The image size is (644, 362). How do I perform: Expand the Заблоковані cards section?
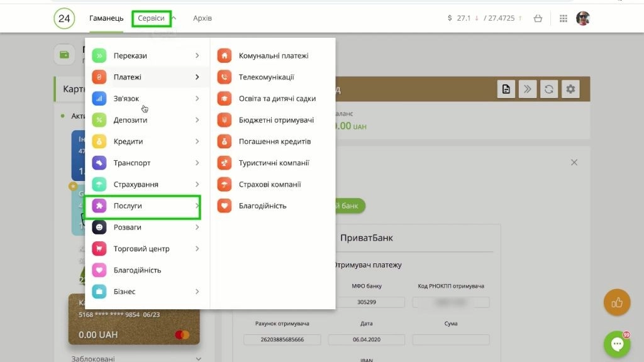(198, 358)
